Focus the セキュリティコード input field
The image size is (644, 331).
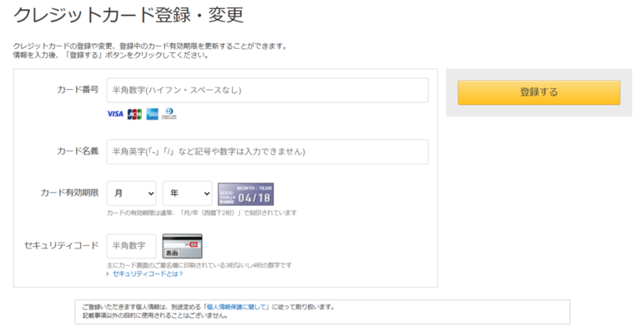(x=131, y=246)
